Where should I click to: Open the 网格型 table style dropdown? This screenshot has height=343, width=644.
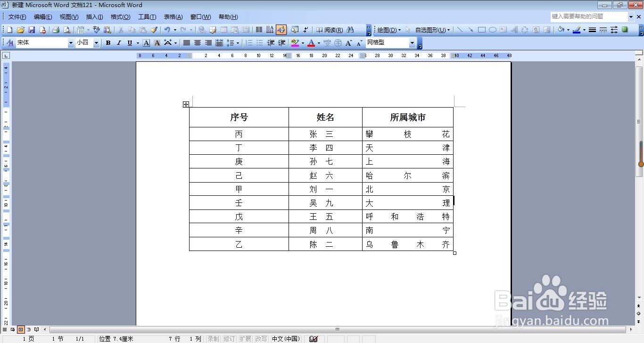pyautogui.click(x=413, y=42)
